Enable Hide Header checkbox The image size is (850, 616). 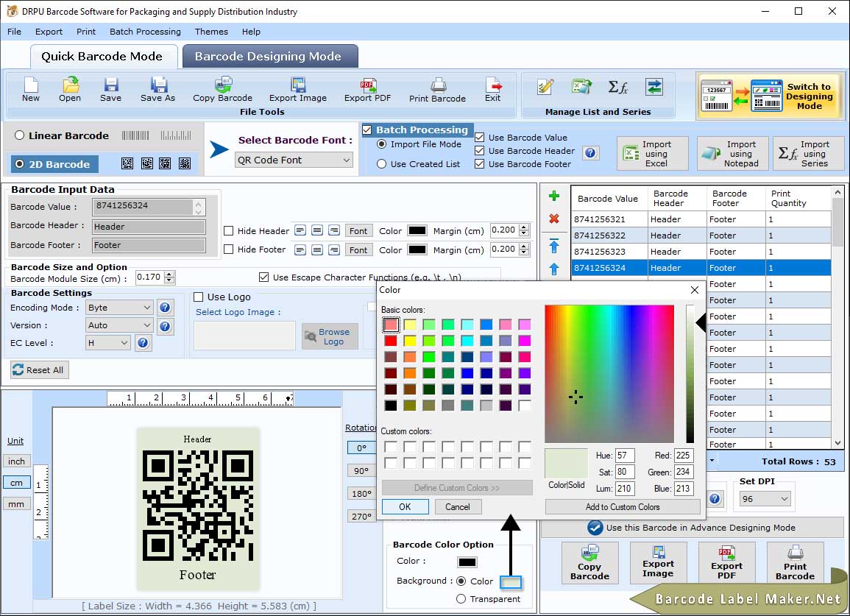pos(229,231)
